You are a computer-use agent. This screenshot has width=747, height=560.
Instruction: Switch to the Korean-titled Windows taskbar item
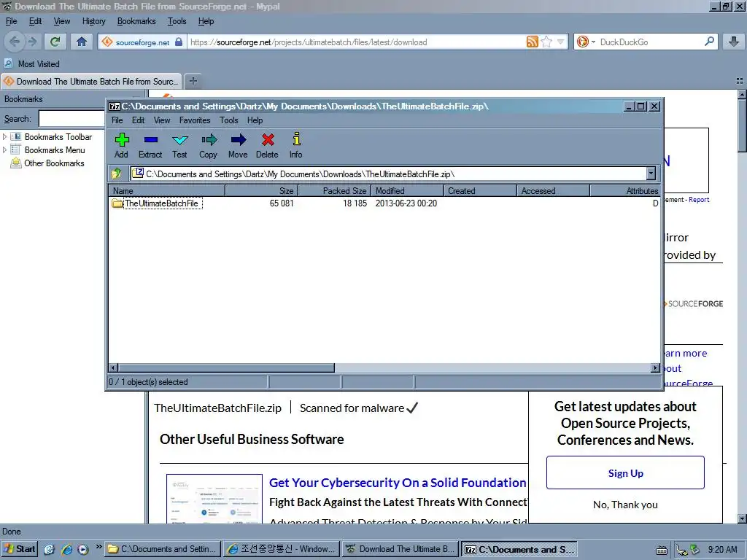(282, 549)
